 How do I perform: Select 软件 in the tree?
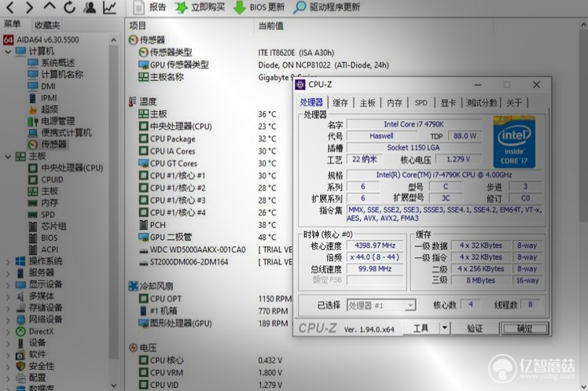[x=31, y=355]
